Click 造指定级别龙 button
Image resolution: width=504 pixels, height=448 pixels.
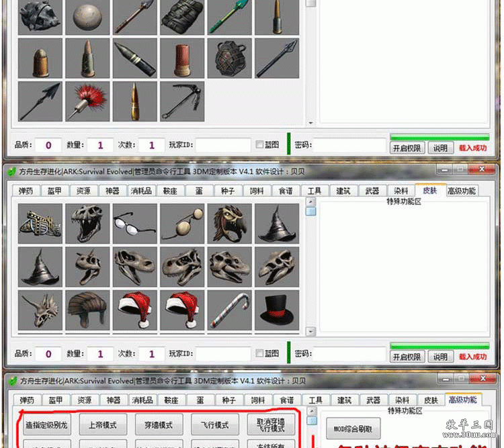pyautogui.click(x=47, y=425)
